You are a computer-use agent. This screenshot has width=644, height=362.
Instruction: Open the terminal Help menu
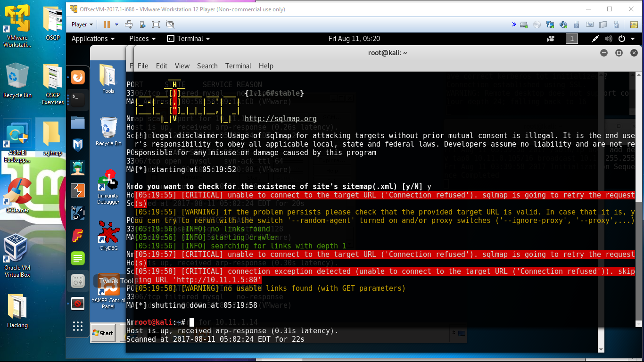pos(266,66)
